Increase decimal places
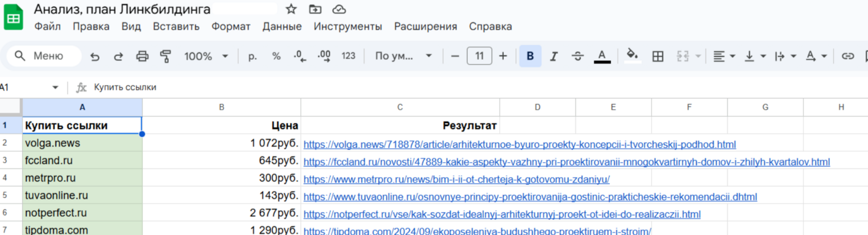Screen dimensions: 868x235 (x=324, y=56)
